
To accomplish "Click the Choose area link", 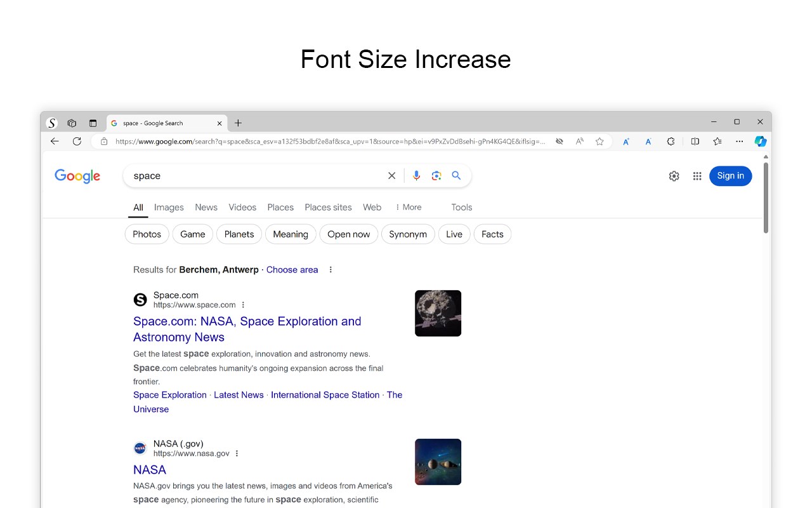I will [x=292, y=270].
